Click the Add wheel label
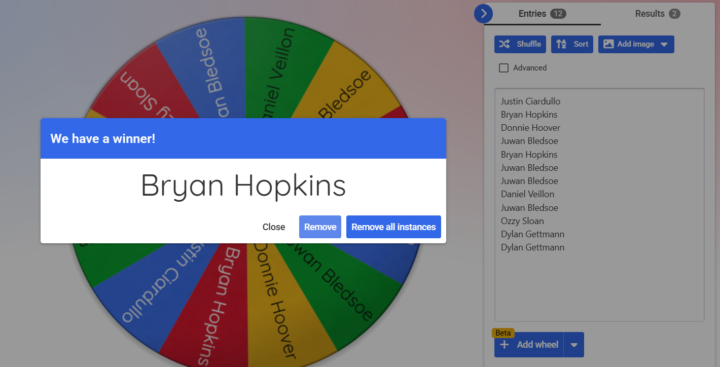This screenshot has height=367, width=720. click(x=538, y=345)
